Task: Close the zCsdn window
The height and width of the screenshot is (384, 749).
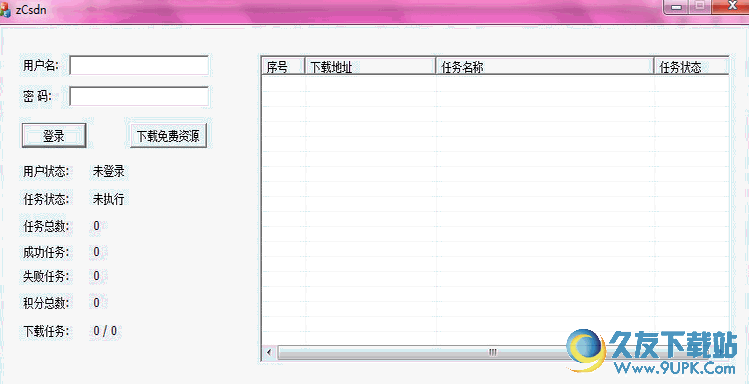Action: pyautogui.click(x=731, y=6)
